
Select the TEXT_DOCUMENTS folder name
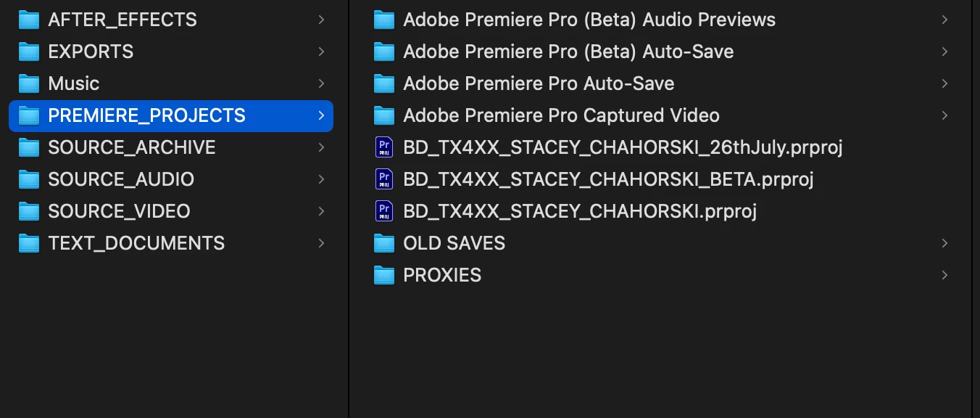click(x=136, y=243)
